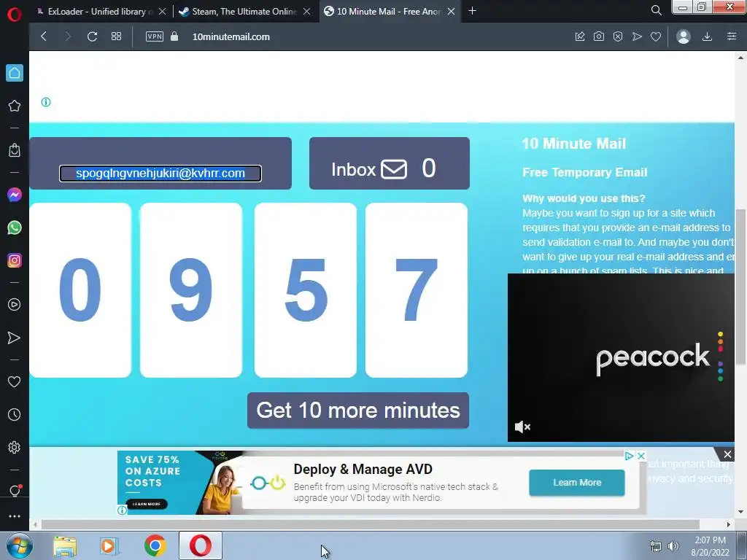
Task: Open the Pinboards heart in sidebar
Action: click(x=15, y=382)
